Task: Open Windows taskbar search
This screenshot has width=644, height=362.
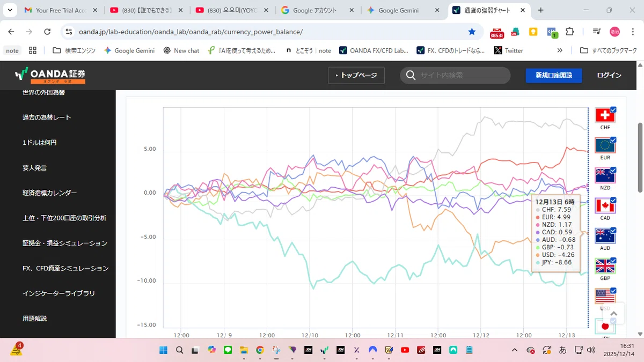Action: (x=180, y=350)
